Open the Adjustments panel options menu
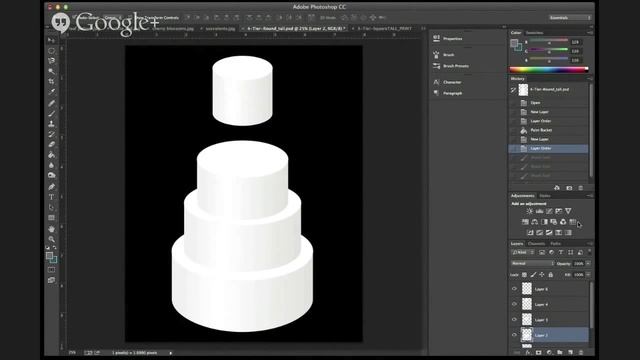The height and width of the screenshot is (360, 640). [589, 196]
